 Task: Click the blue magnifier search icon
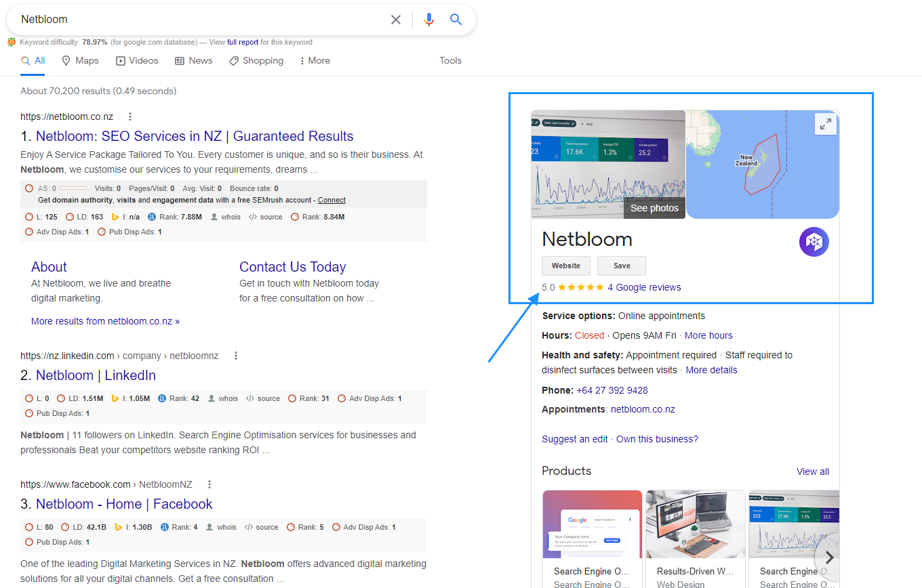pos(456,20)
